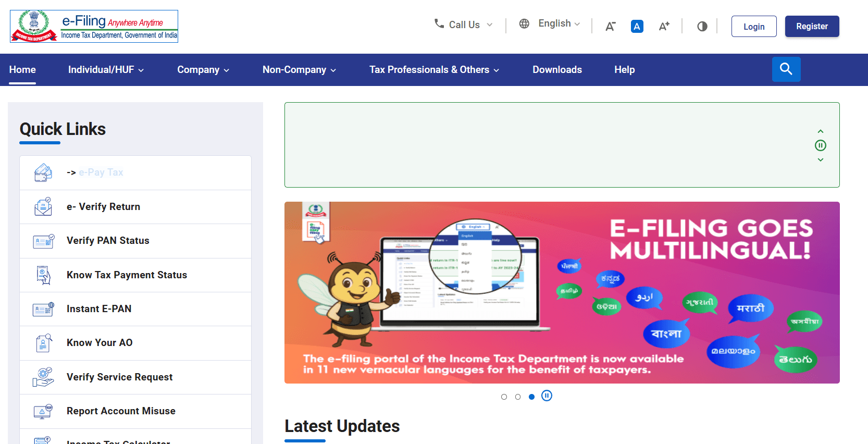Click the Verify PAN Status card icon
This screenshot has width=868, height=444.
tap(43, 241)
